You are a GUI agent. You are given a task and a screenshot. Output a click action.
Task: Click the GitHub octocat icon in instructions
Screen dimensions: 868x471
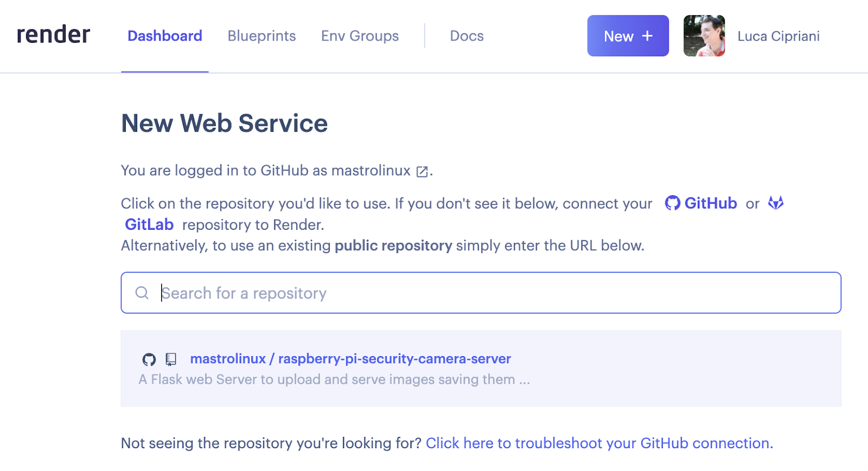(x=672, y=203)
